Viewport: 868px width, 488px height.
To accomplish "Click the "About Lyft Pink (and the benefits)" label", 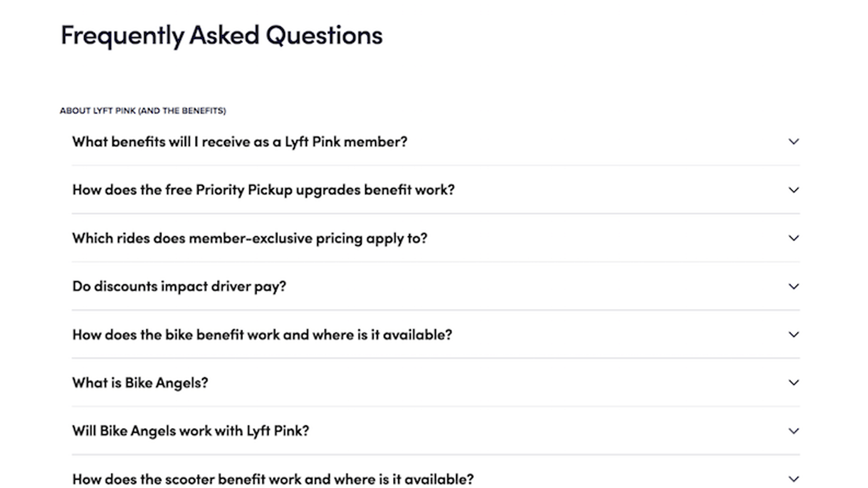I will (143, 111).
